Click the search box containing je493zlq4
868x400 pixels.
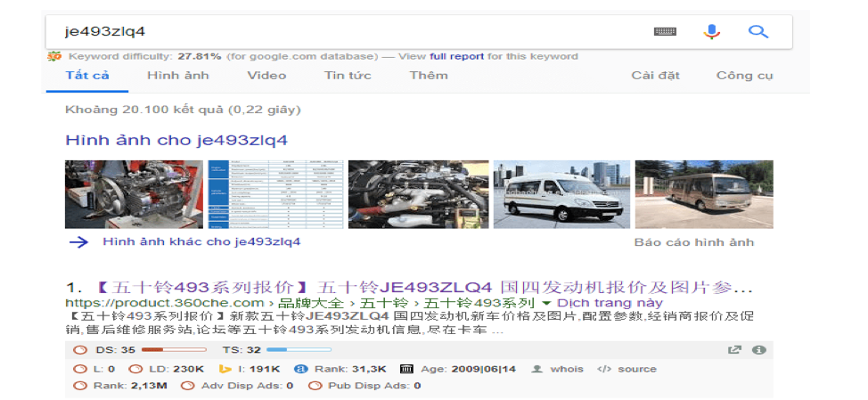419,31
